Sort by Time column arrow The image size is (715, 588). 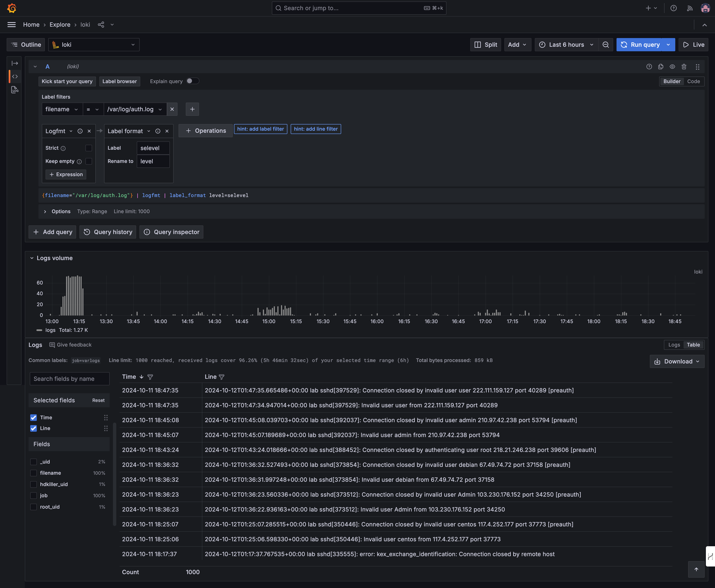(141, 377)
